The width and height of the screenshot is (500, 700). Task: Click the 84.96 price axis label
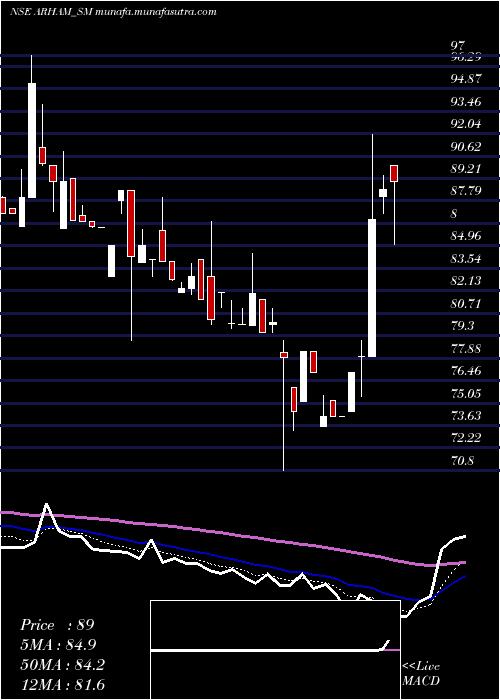pos(466,236)
